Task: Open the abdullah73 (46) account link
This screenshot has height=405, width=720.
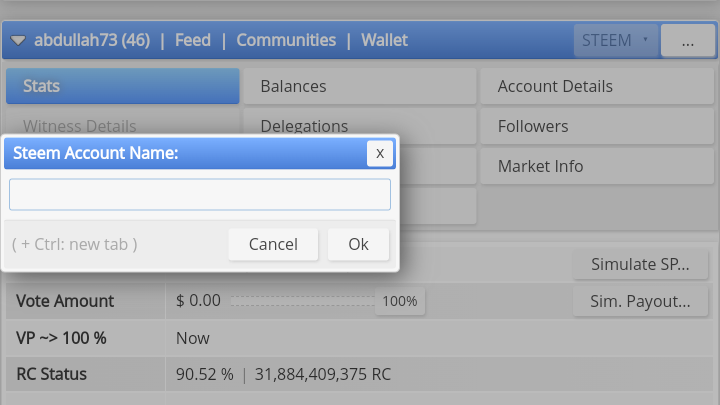Action: coord(92,40)
